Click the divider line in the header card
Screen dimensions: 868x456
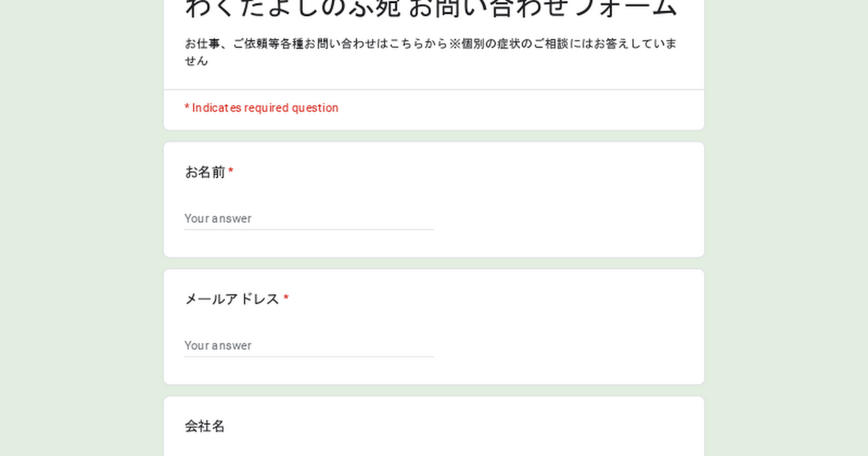click(434, 90)
